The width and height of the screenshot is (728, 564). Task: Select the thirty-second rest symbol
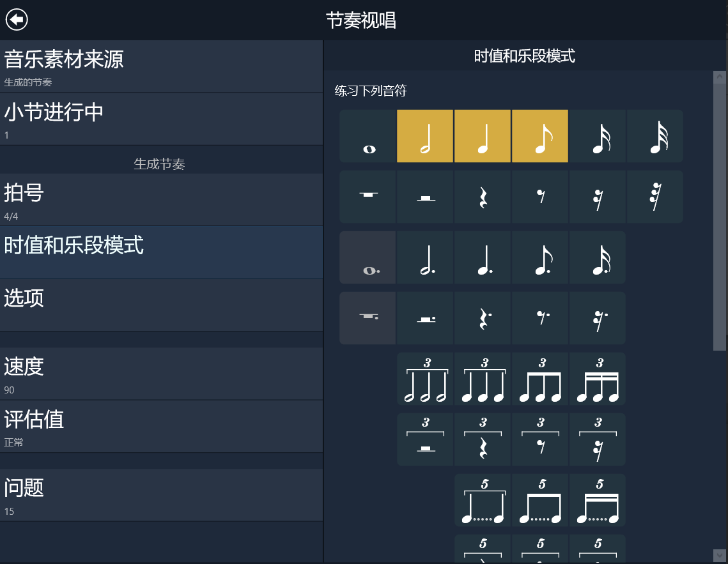655,197
